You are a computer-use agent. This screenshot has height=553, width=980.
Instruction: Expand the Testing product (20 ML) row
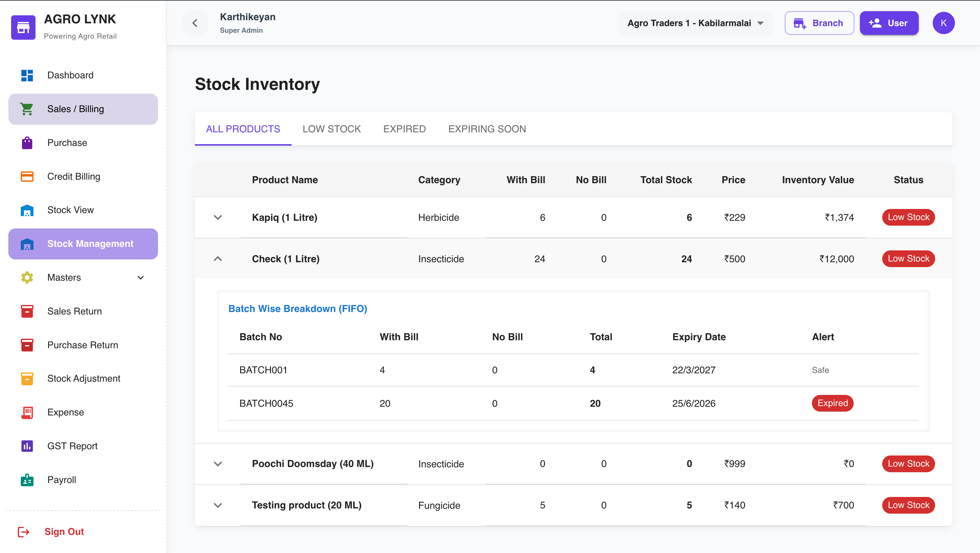point(218,505)
